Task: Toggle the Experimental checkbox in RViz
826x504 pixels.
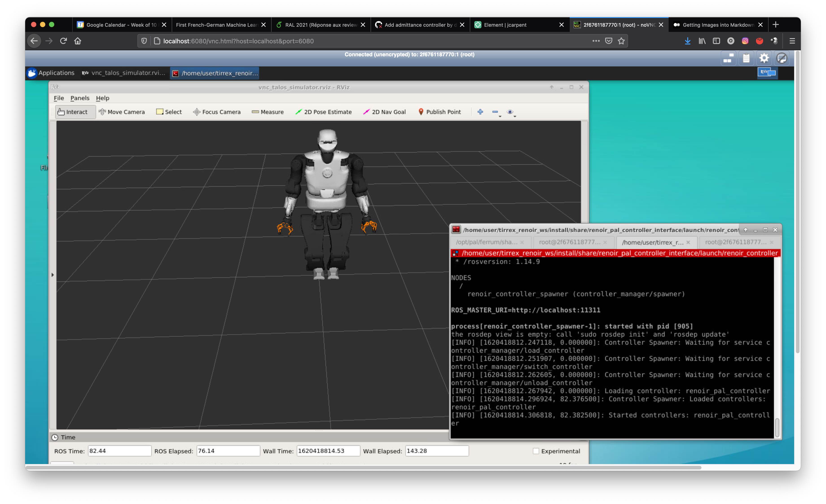Action: pyautogui.click(x=535, y=451)
